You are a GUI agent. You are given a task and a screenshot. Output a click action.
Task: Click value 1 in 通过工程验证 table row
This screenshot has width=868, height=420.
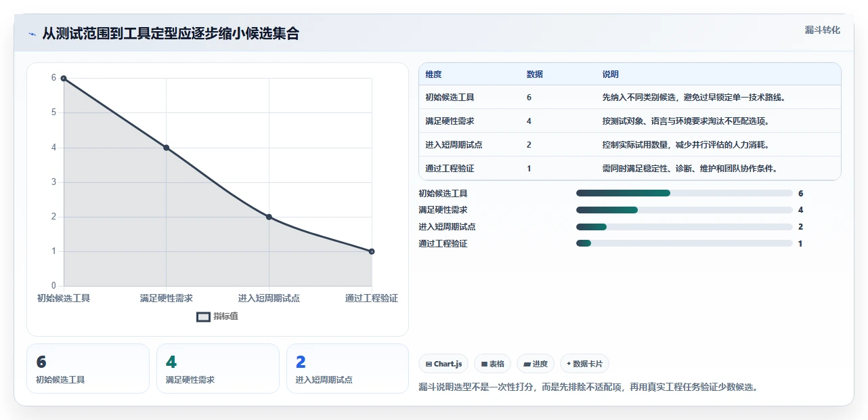point(529,169)
